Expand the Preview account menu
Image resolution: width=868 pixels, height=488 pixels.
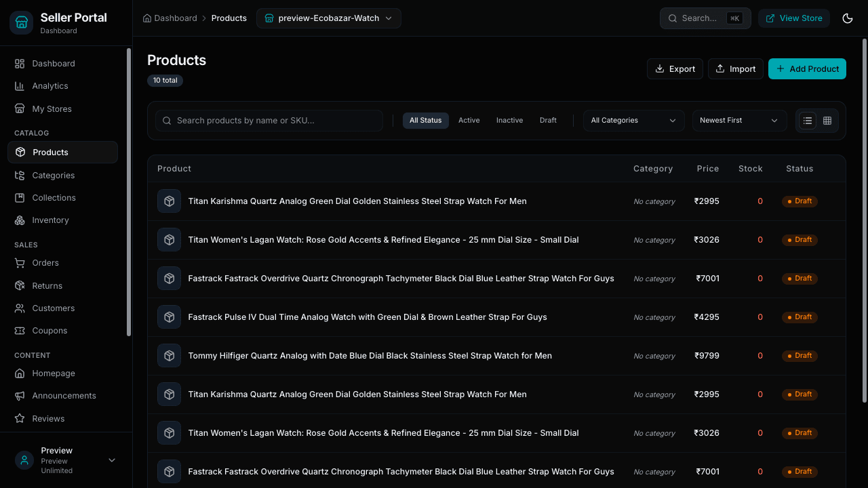point(66,460)
